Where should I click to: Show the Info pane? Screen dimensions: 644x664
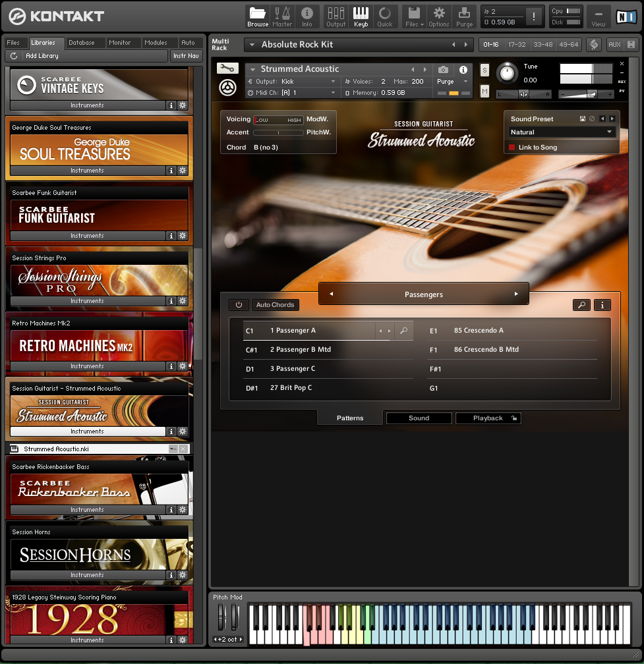pos(307,17)
